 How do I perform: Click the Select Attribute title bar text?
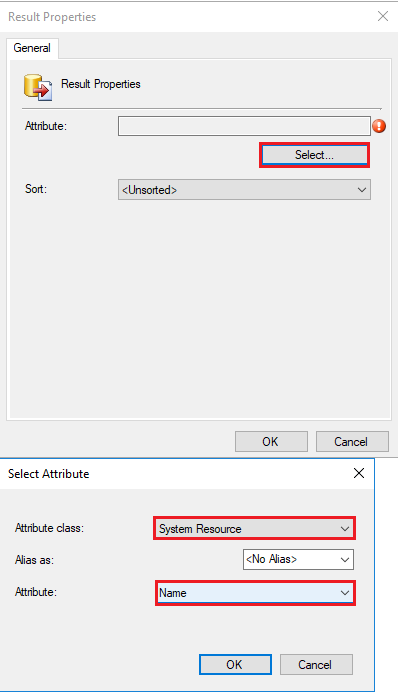tap(48, 474)
